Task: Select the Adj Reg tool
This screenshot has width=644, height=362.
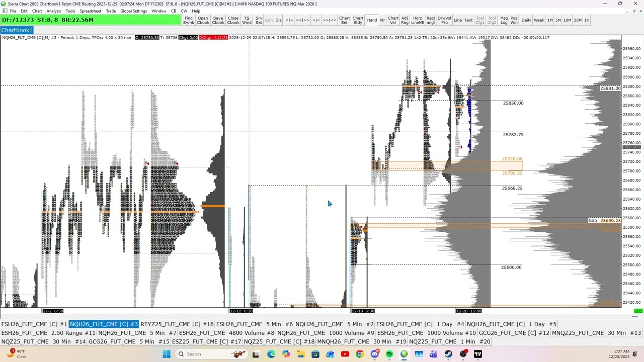Action: [405, 20]
